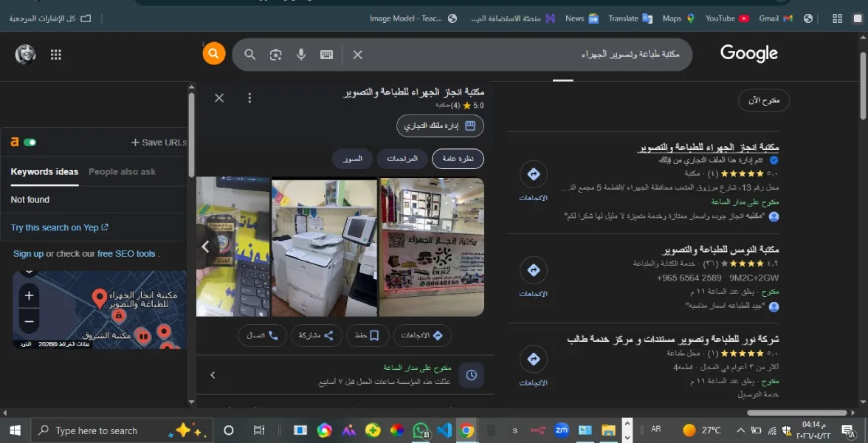Open Try this search on Yep link
868x443 pixels.
(x=59, y=227)
